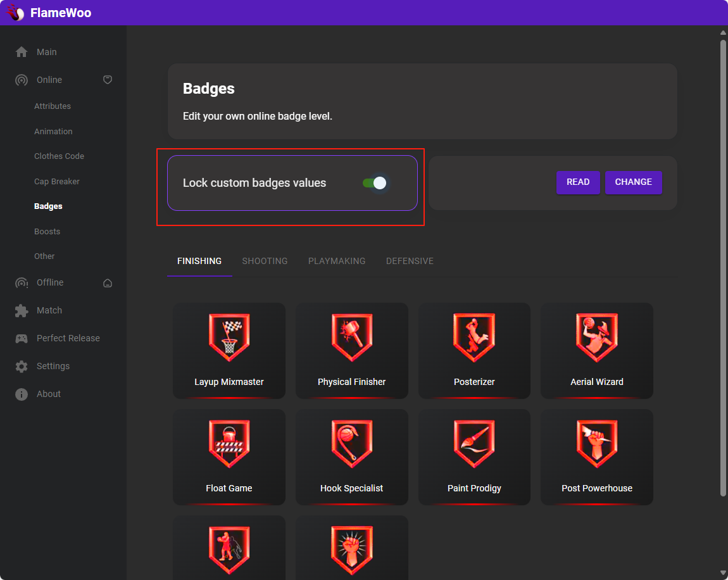The height and width of the screenshot is (580, 728).
Task: Select Badges in the sidebar
Action: pos(48,206)
